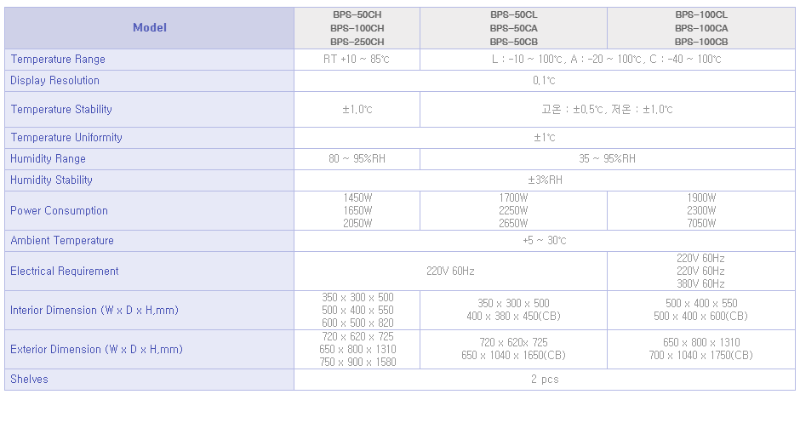Select the Temperature Range row label
The height and width of the screenshot is (422, 800).
click(58, 60)
